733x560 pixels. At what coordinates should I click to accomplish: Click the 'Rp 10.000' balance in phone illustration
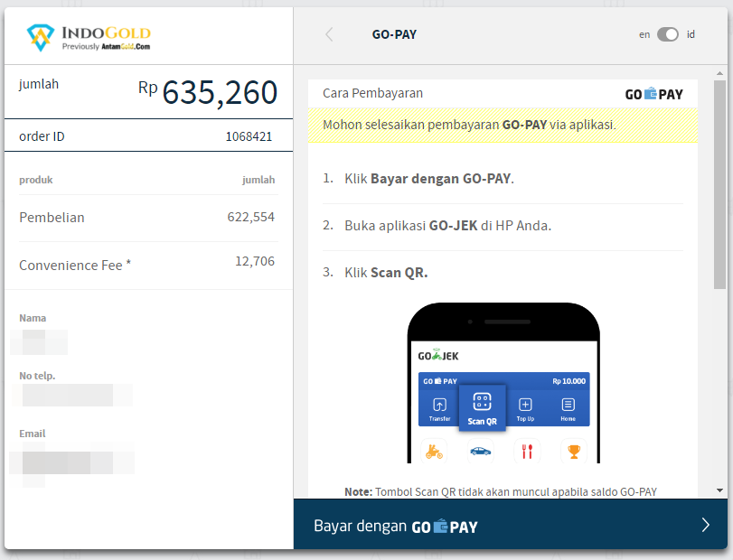coord(569,381)
